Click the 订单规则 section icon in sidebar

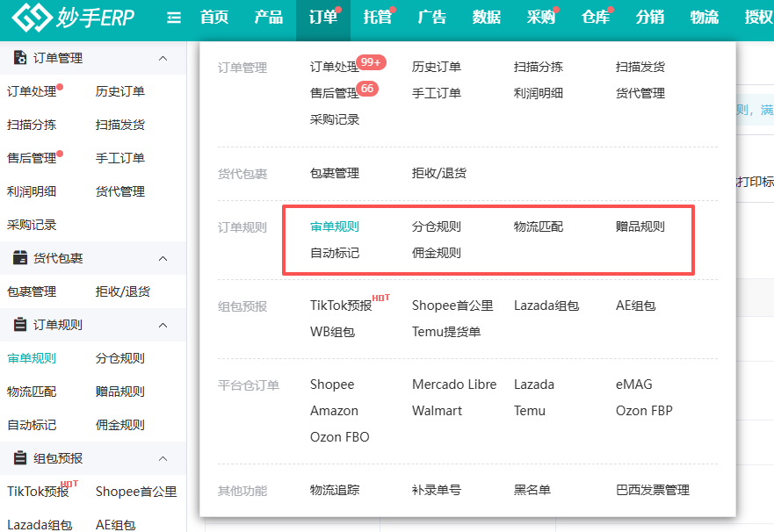click(x=18, y=324)
